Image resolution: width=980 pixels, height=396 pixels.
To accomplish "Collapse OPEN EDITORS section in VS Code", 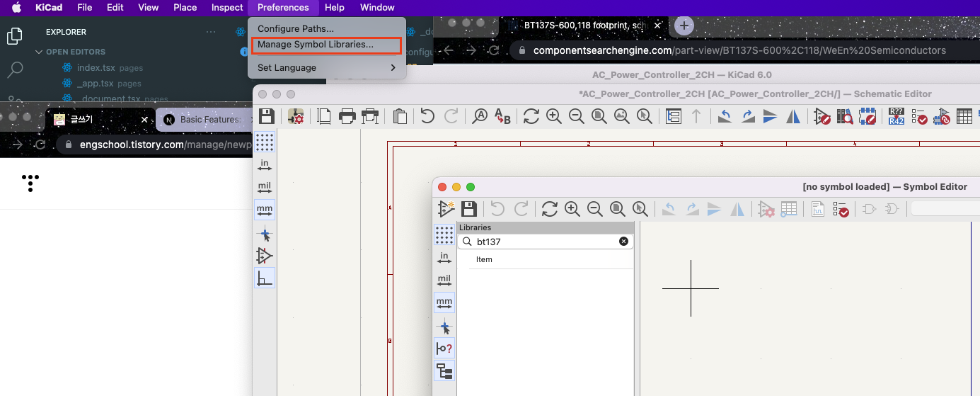I will 40,52.
